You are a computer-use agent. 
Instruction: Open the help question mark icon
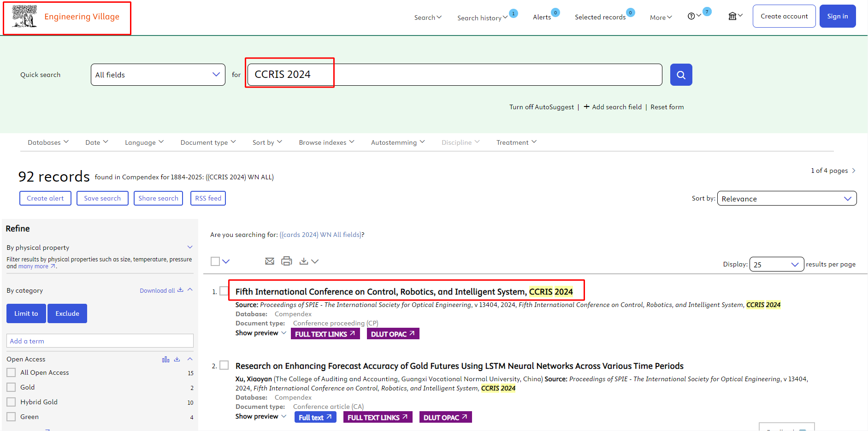point(691,16)
